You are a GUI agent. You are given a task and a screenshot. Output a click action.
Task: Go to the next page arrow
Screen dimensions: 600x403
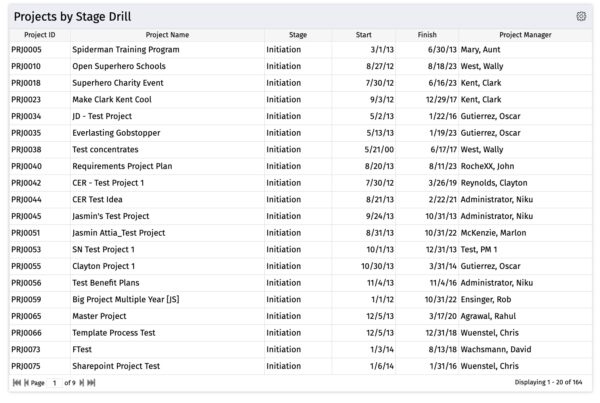(82, 382)
